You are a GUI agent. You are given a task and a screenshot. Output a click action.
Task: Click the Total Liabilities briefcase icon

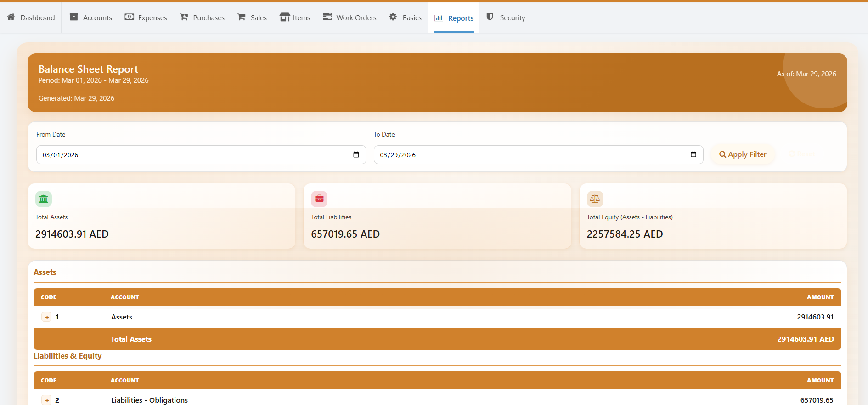(319, 199)
